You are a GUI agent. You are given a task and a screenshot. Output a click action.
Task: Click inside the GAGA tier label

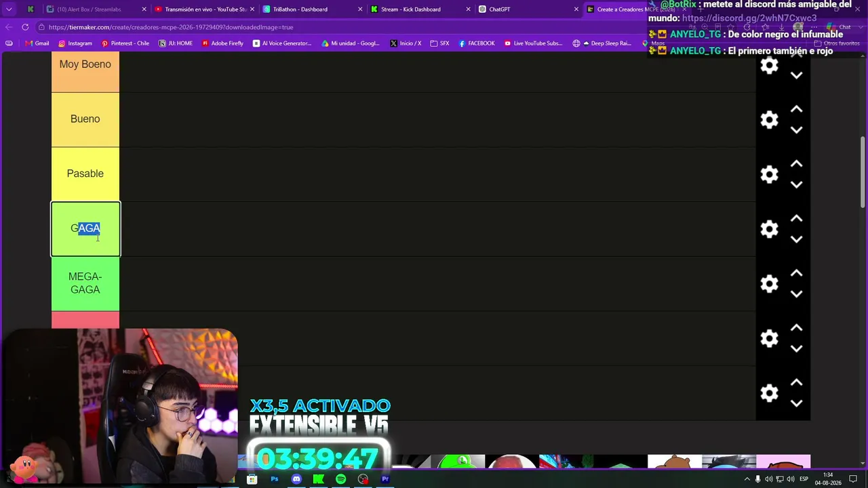(85, 228)
